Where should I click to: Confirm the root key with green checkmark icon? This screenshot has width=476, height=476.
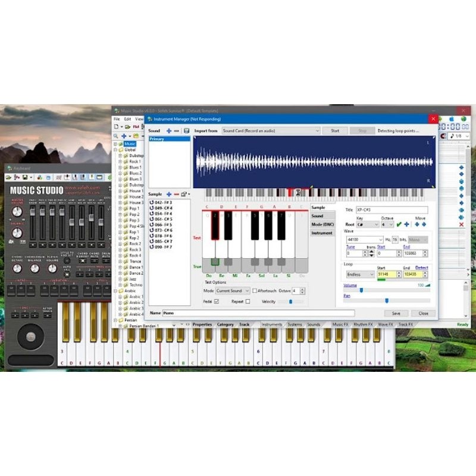click(x=399, y=224)
